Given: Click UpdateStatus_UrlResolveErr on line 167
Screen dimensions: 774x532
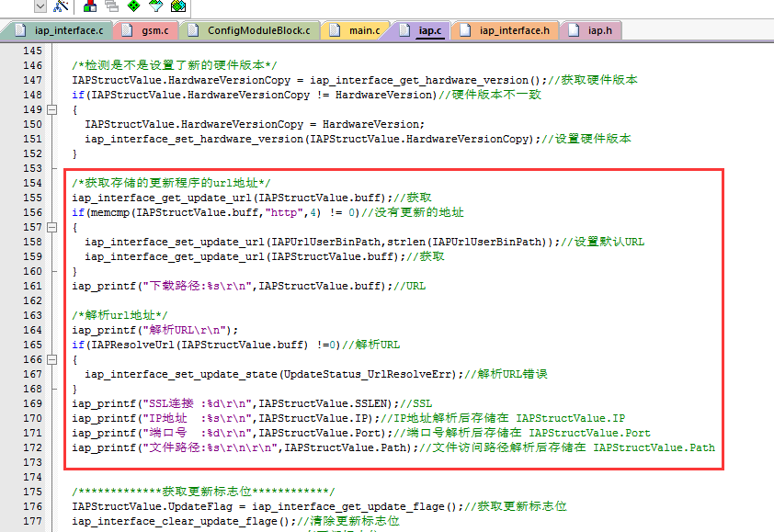Looking at the screenshot, I should [368, 375].
